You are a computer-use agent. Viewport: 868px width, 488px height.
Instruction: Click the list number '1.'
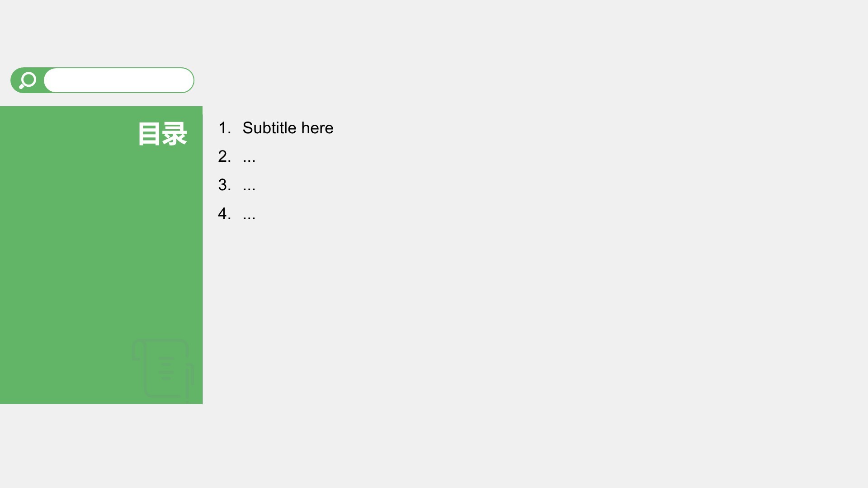tap(224, 128)
